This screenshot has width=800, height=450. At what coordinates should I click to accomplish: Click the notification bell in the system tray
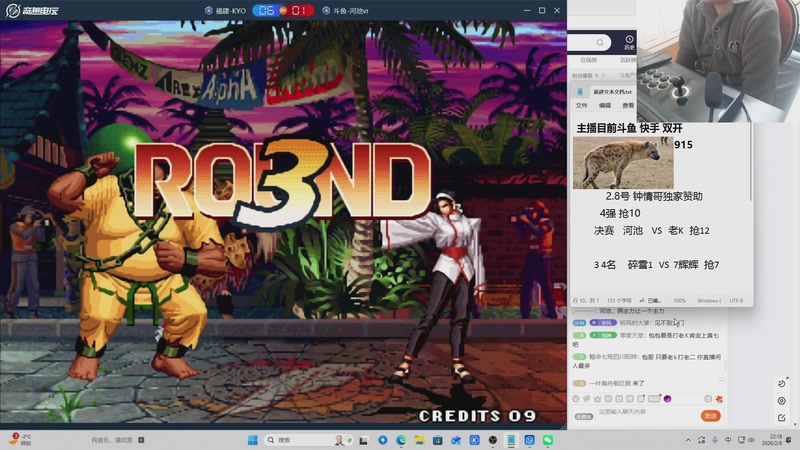tap(789, 440)
